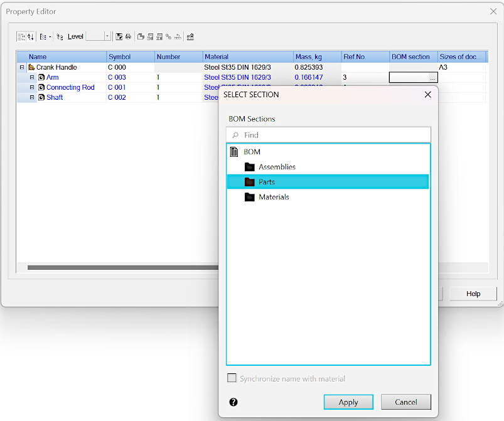Click the Materials folder icon
This screenshot has height=421, width=504.
(250, 197)
